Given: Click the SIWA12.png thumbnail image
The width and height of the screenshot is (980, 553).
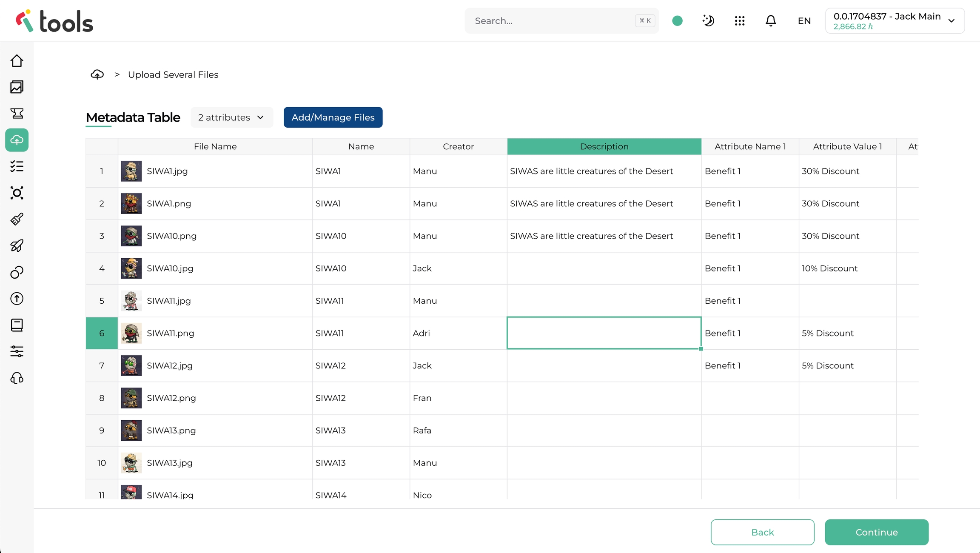Looking at the screenshot, I should (131, 398).
